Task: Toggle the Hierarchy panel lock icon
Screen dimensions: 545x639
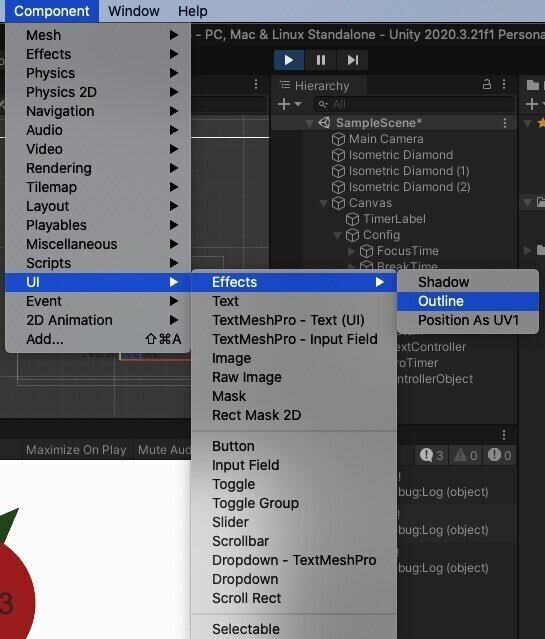Action: click(486, 84)
